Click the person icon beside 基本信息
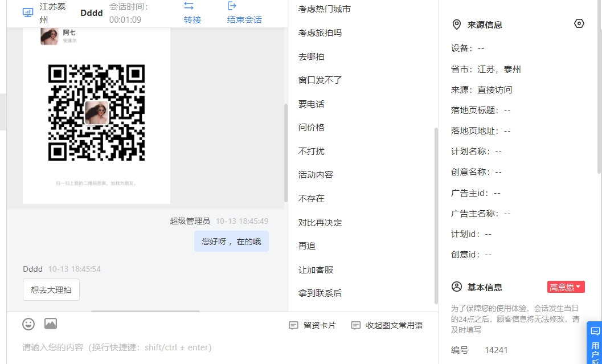602x364 pixels. pos(457,287)
